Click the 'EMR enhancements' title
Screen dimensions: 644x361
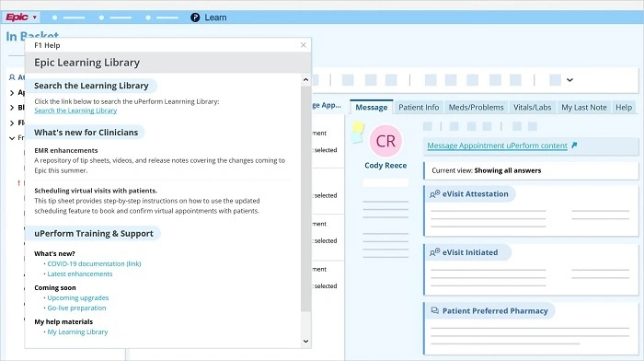66,150
